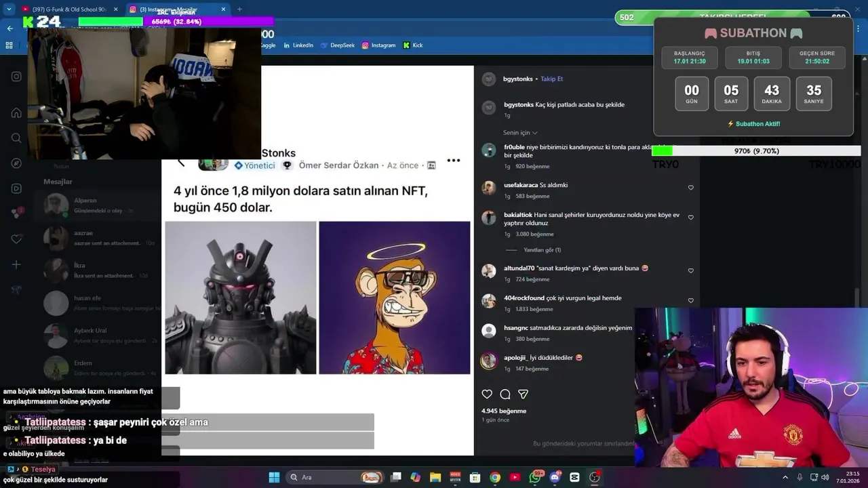Show hidden system tray icons chevron

[x=785, y=477]
